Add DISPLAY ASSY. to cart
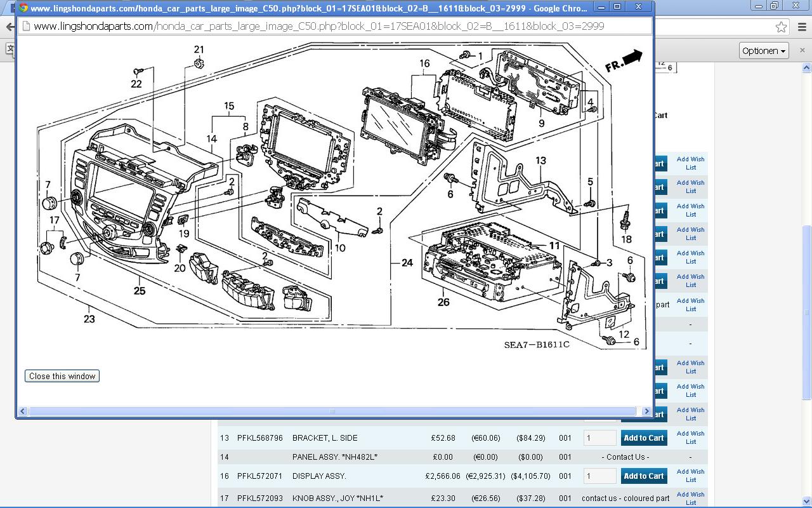This screenshot has width=812, height=508. [644, 476]
